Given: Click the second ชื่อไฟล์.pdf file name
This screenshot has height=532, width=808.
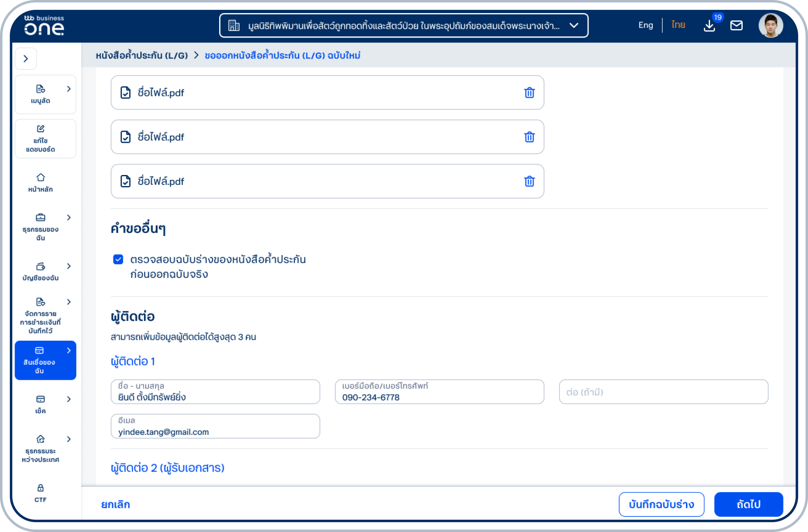Looking at the screenshot, I should 161,137.
